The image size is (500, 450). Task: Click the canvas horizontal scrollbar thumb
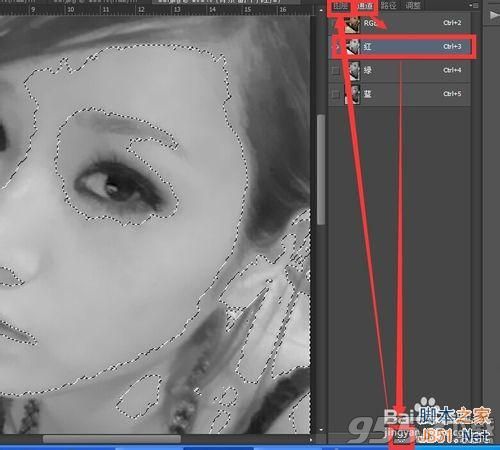tap(112, 439)
